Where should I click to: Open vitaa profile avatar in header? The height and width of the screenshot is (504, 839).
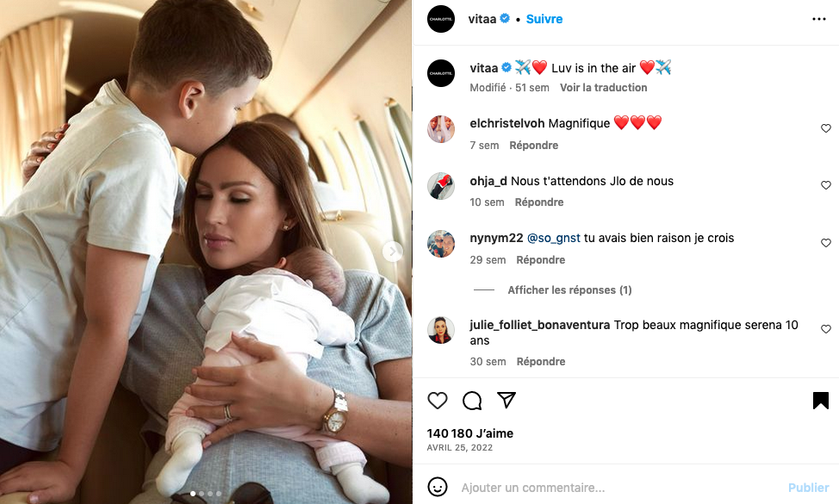coord(441,19)
